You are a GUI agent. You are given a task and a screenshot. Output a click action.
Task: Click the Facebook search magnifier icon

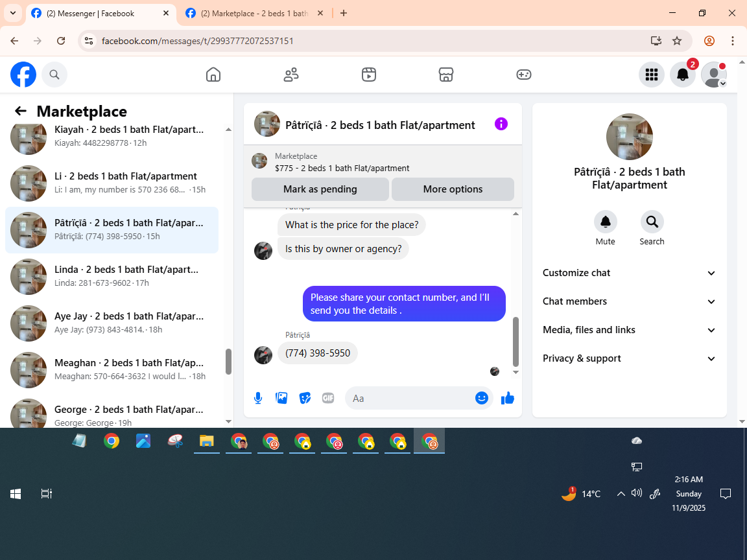point(54,75)
